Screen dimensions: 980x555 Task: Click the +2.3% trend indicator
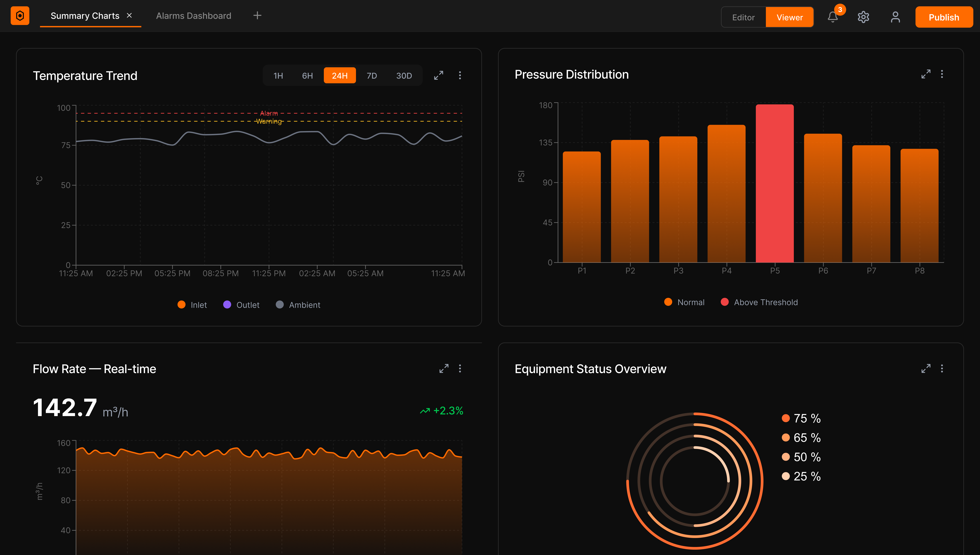(x=441, y=411)
